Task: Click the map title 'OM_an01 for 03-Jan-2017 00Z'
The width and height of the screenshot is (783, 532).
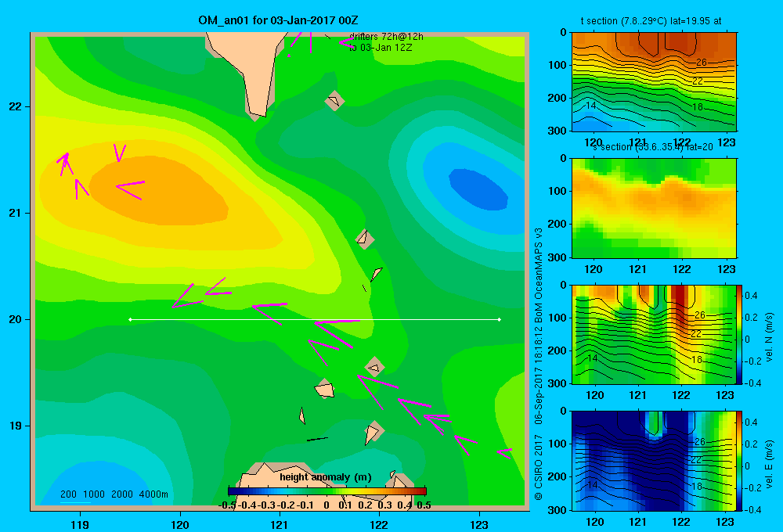Action: coord(278,20)
